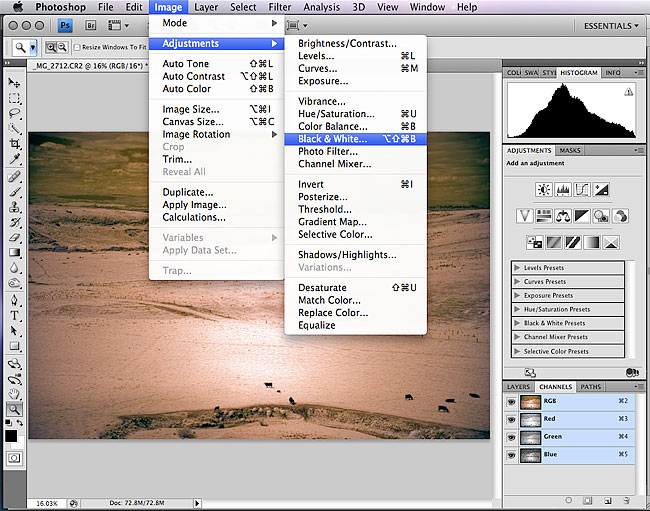Click the foreground color swatch

(11, 436)
